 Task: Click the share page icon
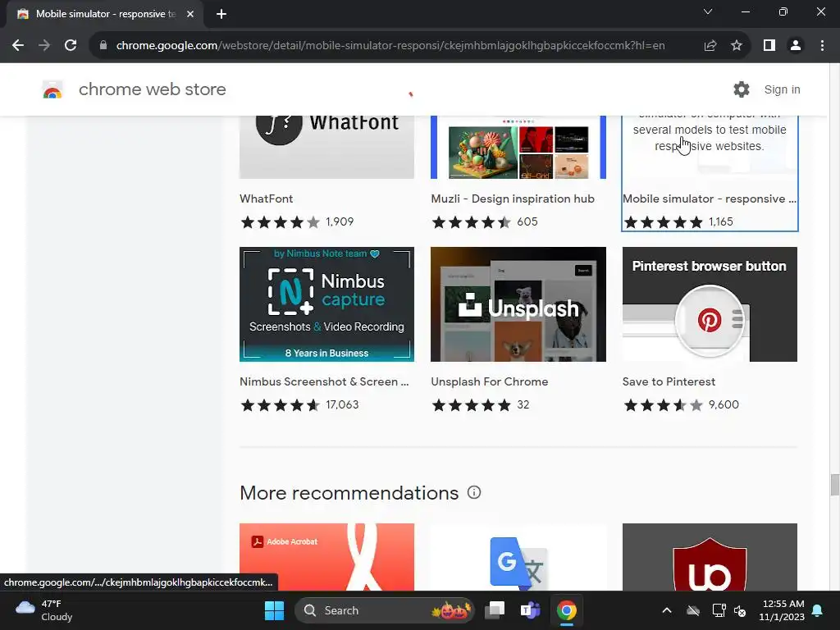point(710,46)
